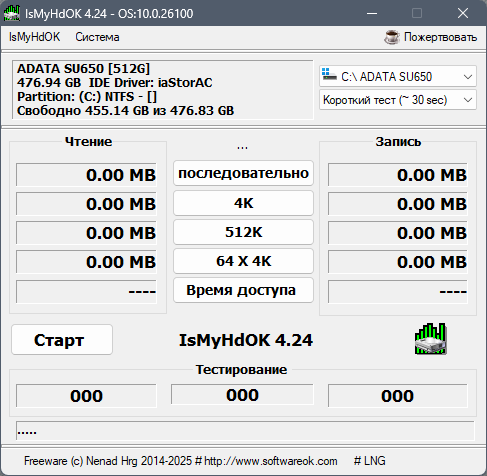Screen dimensions: 487x476
Task: Click the coffee cup donate icon
Action: [392, 37]
